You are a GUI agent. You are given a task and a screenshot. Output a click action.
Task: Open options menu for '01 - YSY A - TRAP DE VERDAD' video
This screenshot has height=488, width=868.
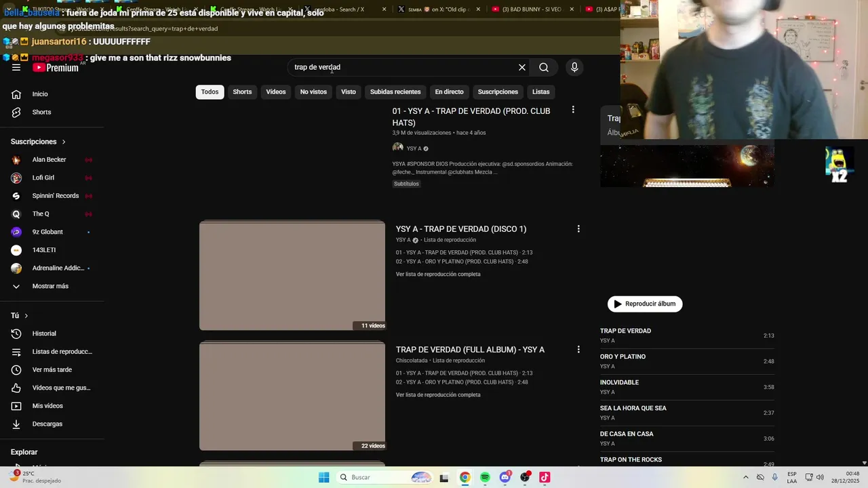(x=573, y=110)
